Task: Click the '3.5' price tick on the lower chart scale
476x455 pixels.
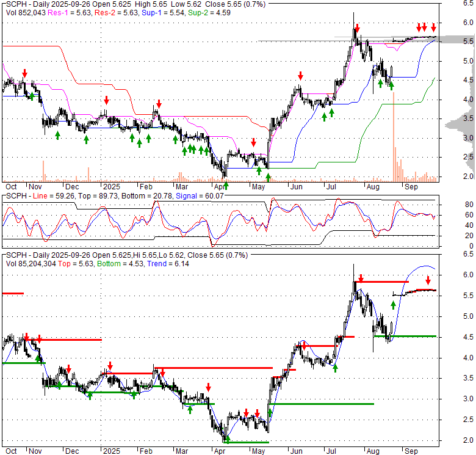Action: [468, 378]
